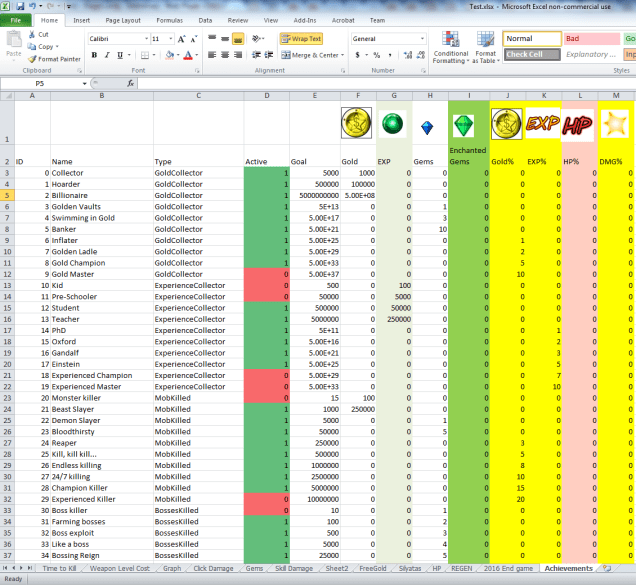Click the gold coin image in column F
Screen dimensions: 636x585
pyautogui.click(x=356, y=124)
